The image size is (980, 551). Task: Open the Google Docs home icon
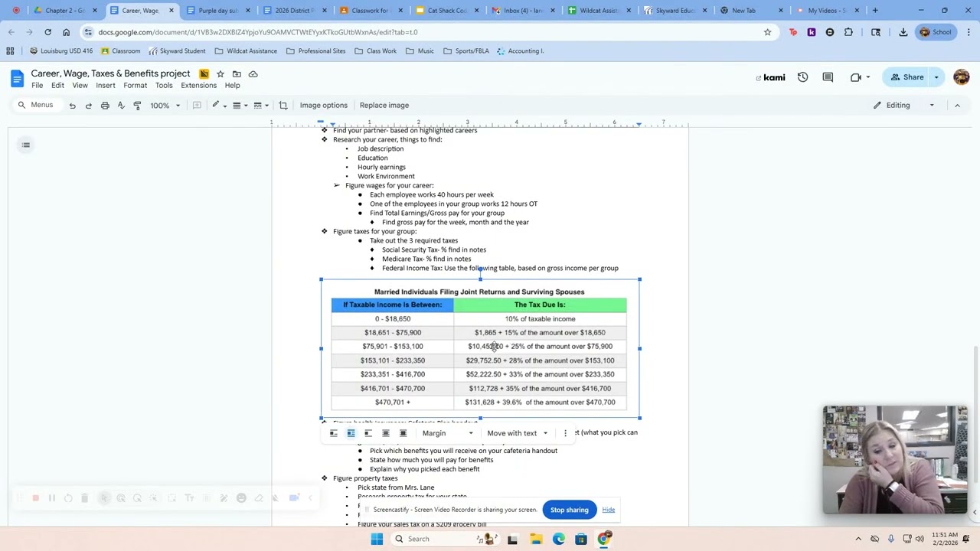17,78
